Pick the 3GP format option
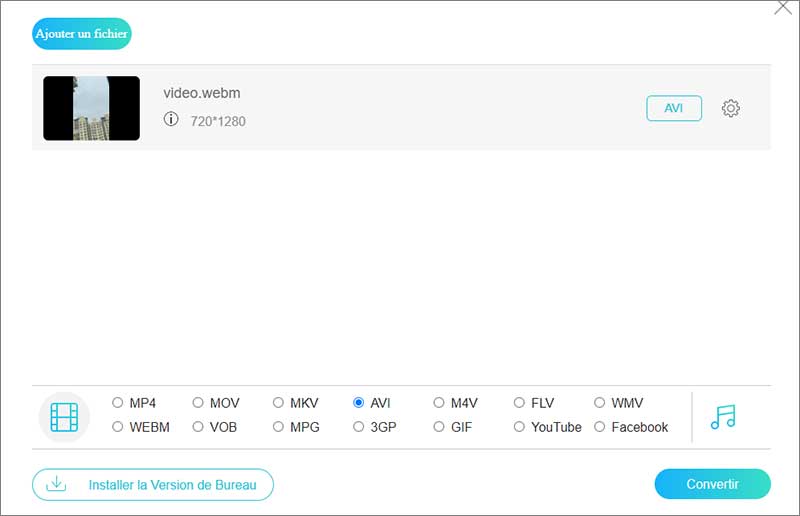The image size is (800, 516). coord(359,427)
